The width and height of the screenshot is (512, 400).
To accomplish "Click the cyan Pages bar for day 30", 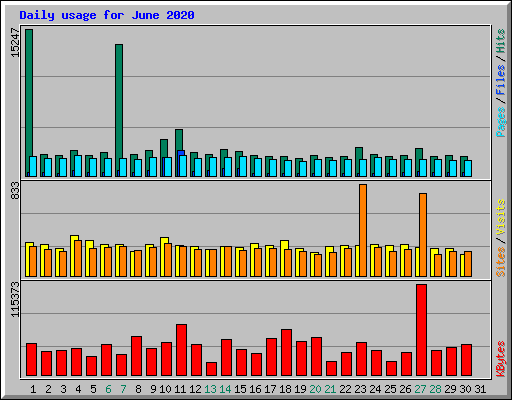I will click(x=468, y=168).
